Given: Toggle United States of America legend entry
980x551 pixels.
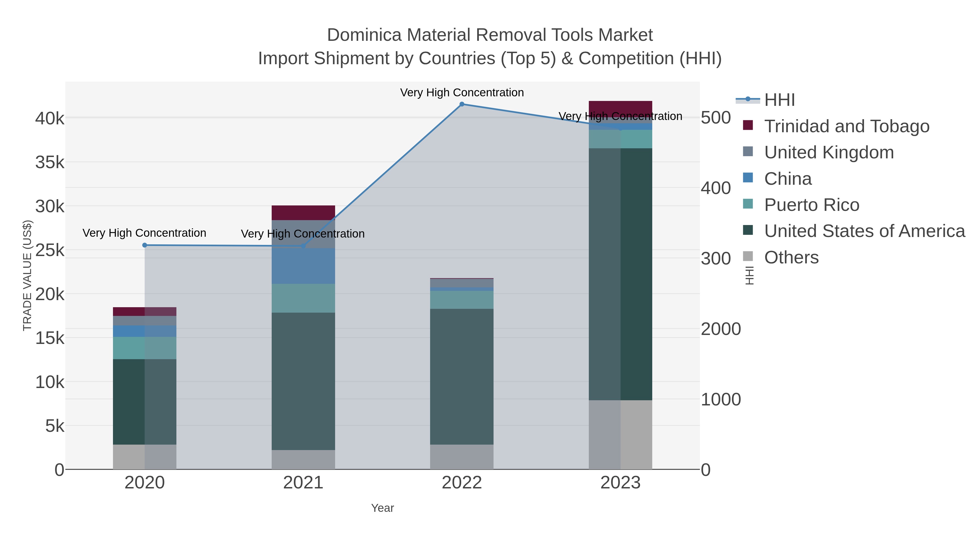Looking at the screenshot, I should [x=854, y=231].
